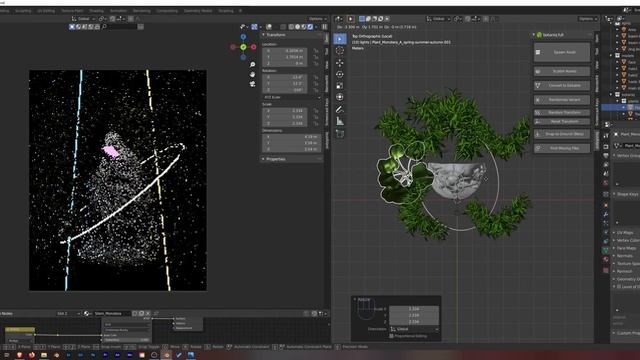Click the pan hand icon in left viewport
Viewport: 640px width, 360px height.
coord(253,74)
